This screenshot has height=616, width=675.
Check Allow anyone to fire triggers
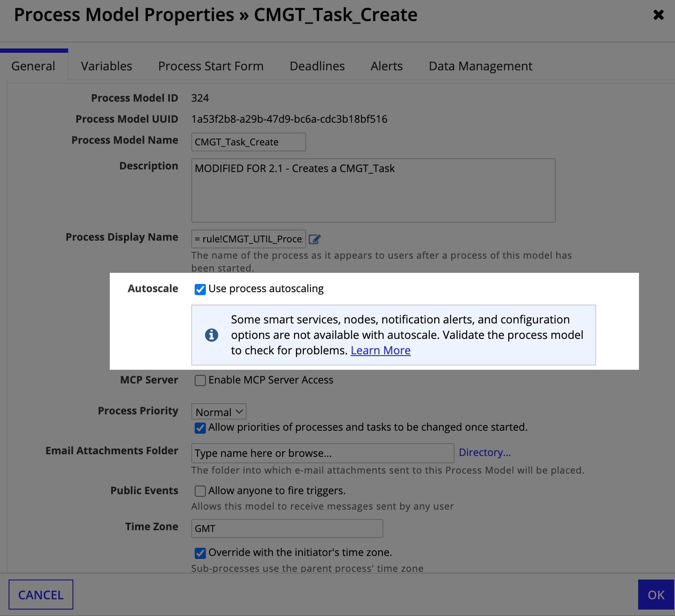point(200,491)
